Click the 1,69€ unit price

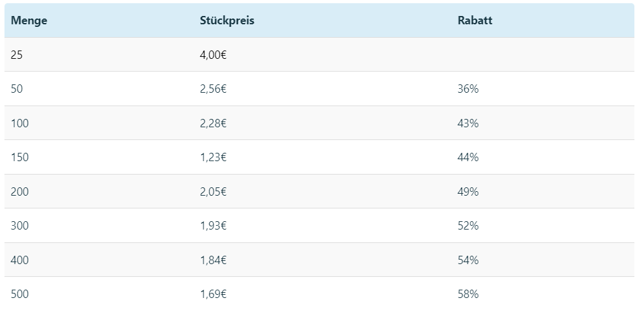tap(213, 294)
